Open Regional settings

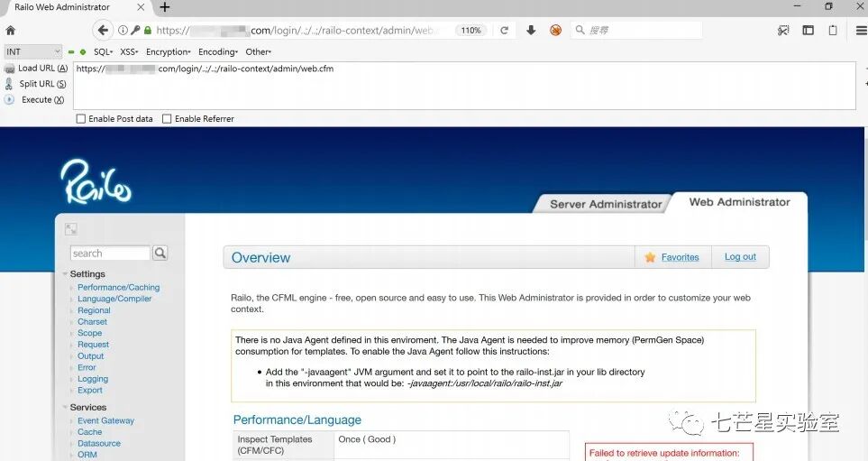(x=94, y=310)
